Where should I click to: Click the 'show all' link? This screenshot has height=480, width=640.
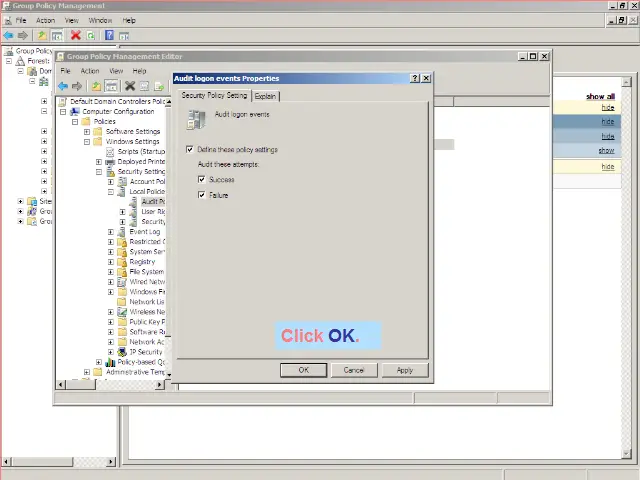pos(600,96)
